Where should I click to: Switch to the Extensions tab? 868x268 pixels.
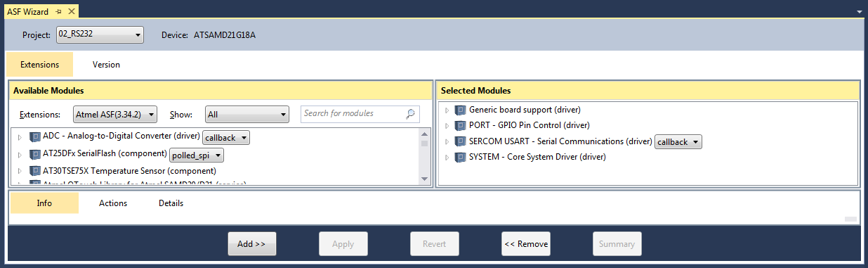(x=39, y=64)
